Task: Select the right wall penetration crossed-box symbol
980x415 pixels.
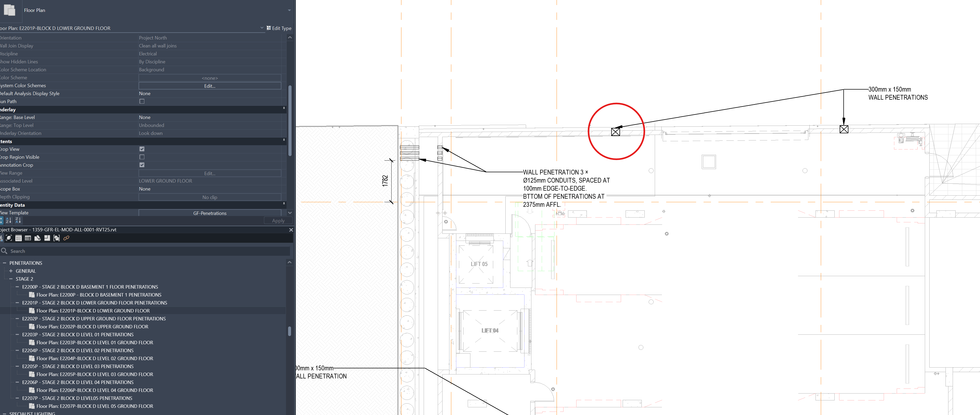Action: pos(844,130)
